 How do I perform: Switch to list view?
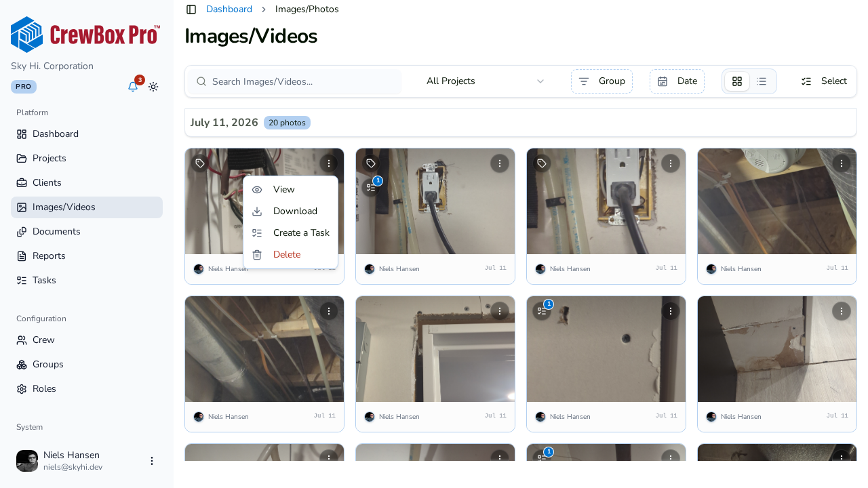click(x=762, y=81)
